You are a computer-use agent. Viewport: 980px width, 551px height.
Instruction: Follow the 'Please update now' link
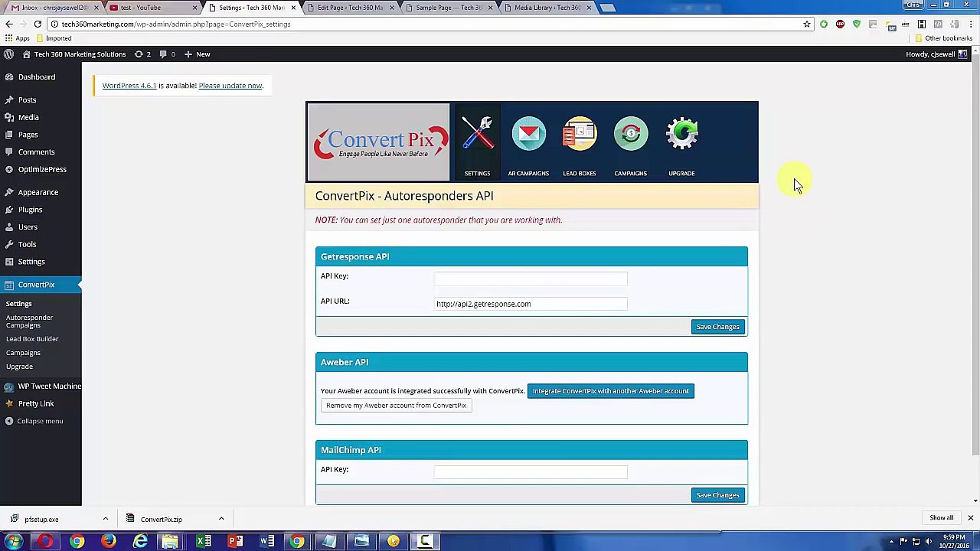(x=230, y=86)
